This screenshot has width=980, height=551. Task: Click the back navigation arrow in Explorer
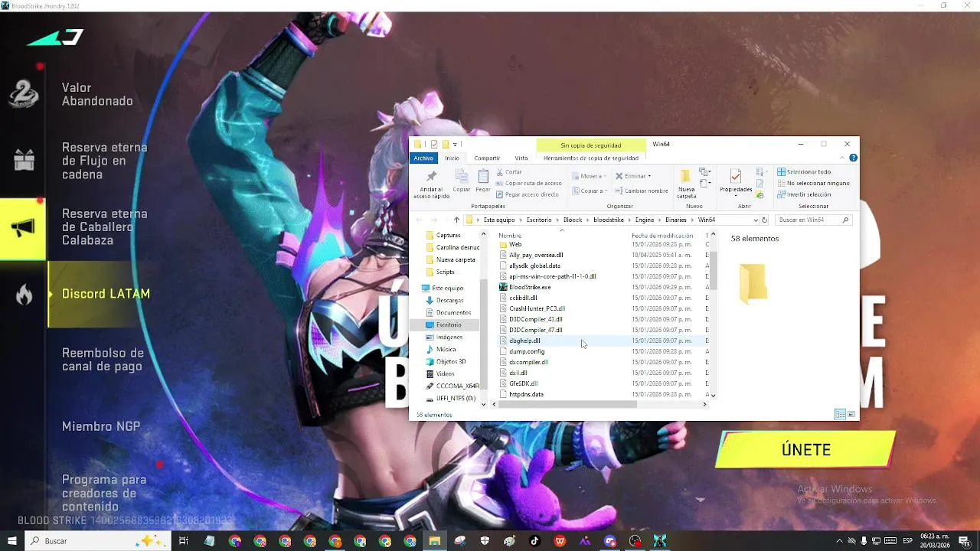[420, 220]
